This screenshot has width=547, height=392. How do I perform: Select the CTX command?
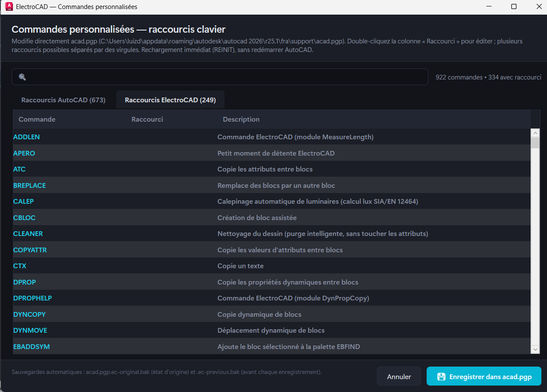point(20,266)
